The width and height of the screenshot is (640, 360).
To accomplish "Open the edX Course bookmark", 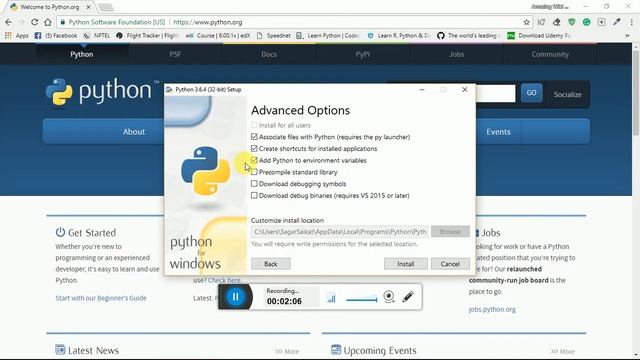I will coord(218,36).
